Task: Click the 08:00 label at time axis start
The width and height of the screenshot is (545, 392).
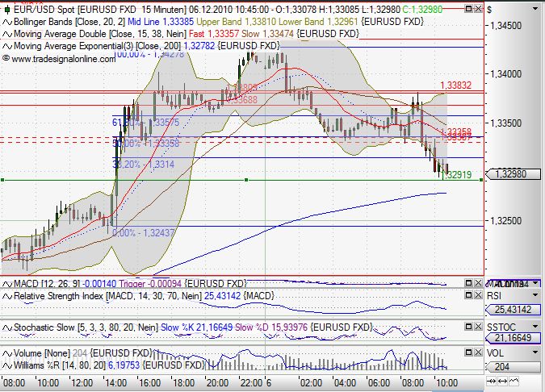Action: (x=15, y=383)
